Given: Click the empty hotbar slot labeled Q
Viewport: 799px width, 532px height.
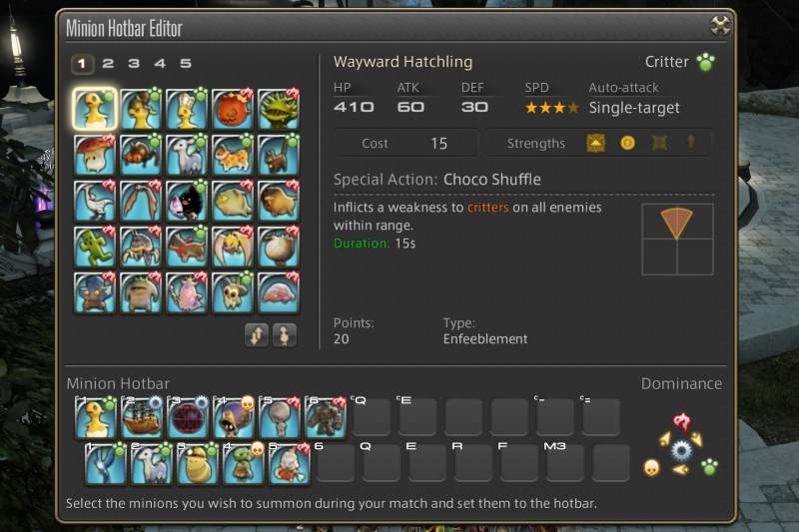Looking at the screenshot, I should [x=382, y=462].
